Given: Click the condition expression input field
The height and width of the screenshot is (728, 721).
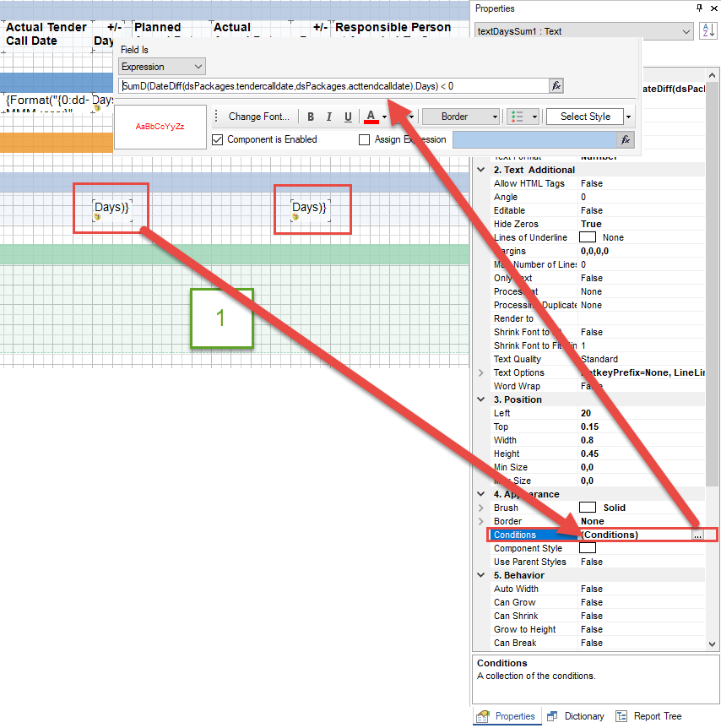Looking at the screenshot, I should point(333,86).
